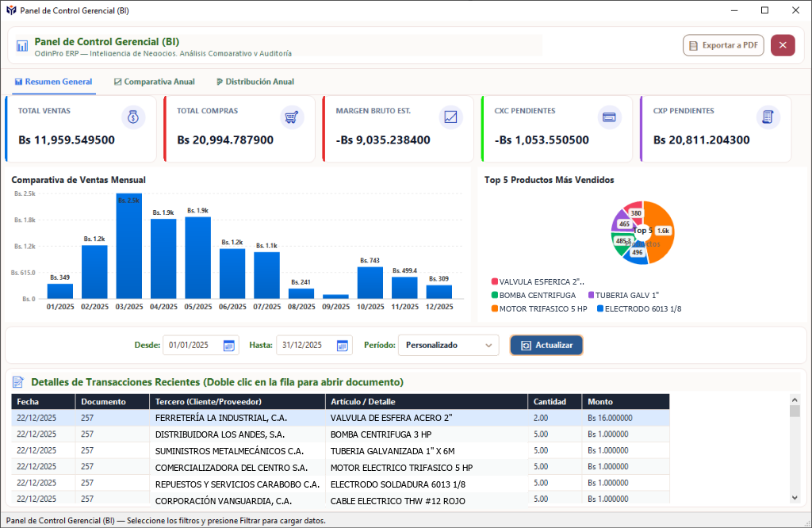Close the panel with the red X button
Image resolution: width=812 pixels, height=528 pixels.
(783, 45)
